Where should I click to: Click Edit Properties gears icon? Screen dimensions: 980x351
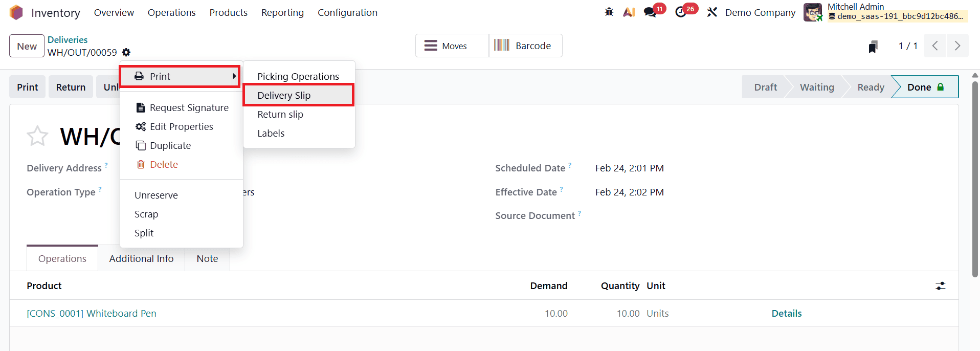pos(141,126)
